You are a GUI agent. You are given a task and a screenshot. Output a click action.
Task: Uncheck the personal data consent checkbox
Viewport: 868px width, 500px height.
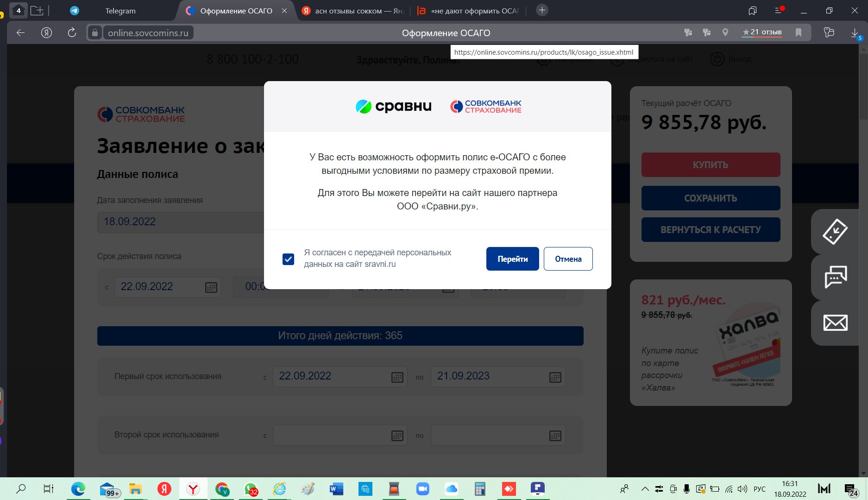coord(288,259)
